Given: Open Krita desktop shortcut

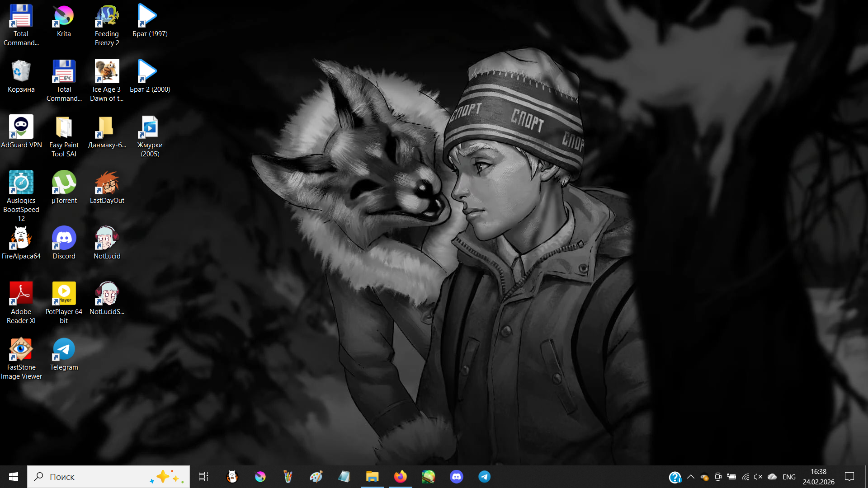Looking at the screenshot, I should (x=64, y=17).
